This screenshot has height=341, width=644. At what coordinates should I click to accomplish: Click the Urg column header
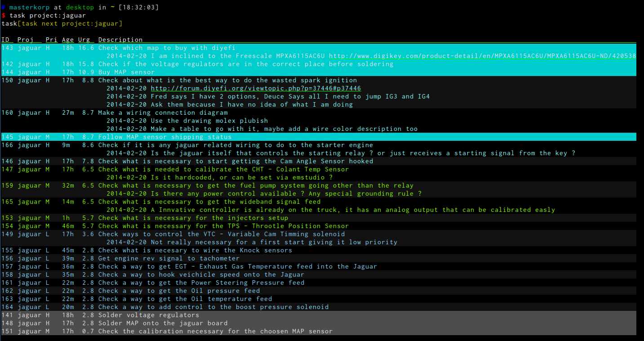pos(84,40)
